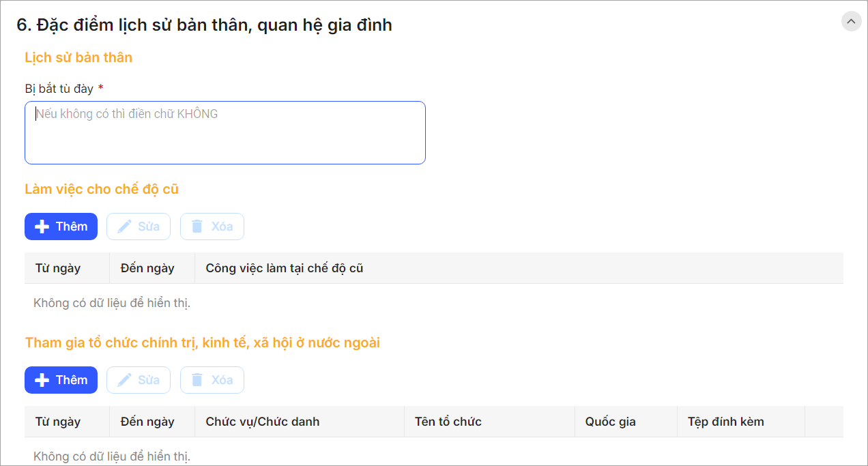Collapse section 6 with the chevron button
Screen dimensions: 868x466
[x=851, y=22]
